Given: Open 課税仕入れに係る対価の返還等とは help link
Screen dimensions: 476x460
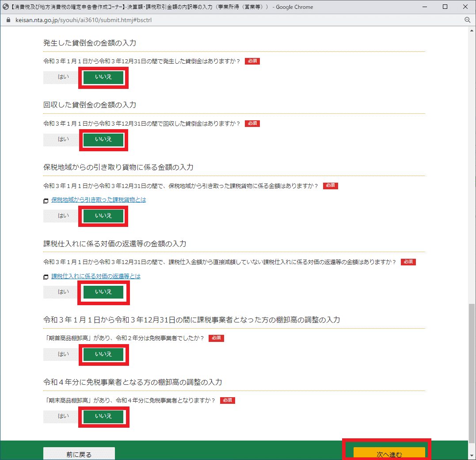Looking at the screenshot, I should click(96, 276).
